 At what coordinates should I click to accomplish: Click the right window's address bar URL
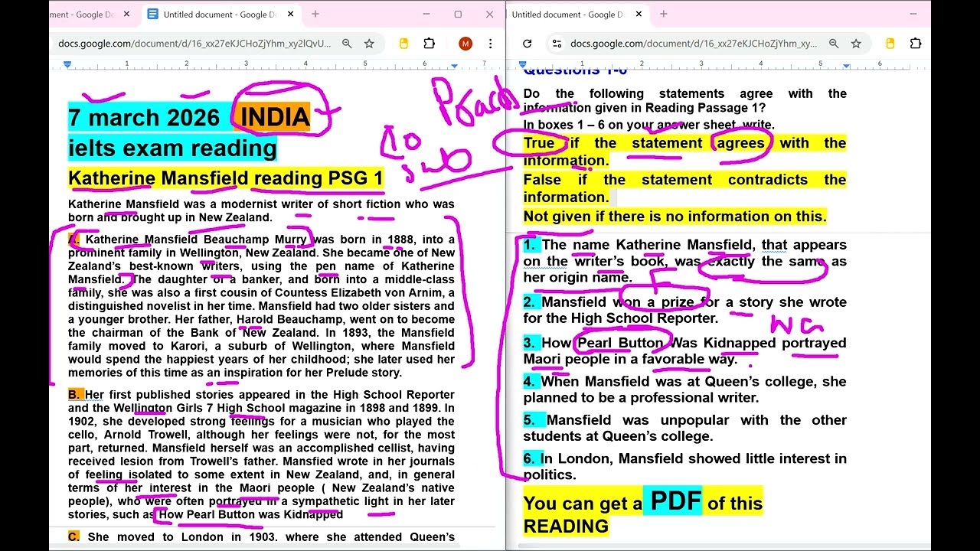coord(694,44)
